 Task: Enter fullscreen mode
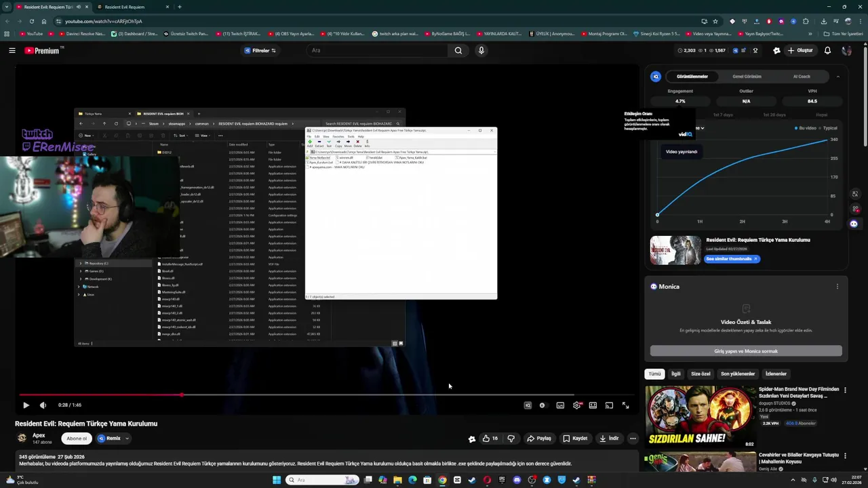pyautogui.click(x=625, y=405)
